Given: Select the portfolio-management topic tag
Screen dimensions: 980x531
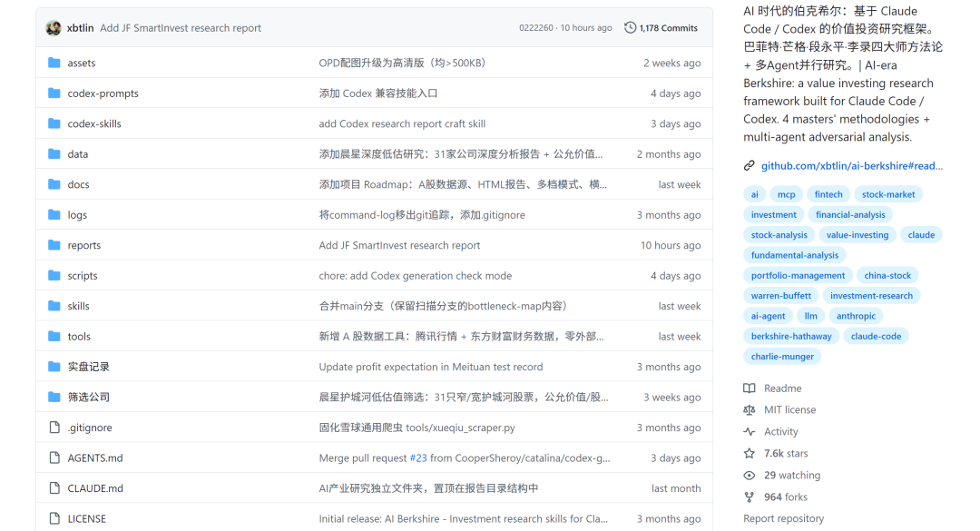Looking at the screenshot, I should coord(798,276).
